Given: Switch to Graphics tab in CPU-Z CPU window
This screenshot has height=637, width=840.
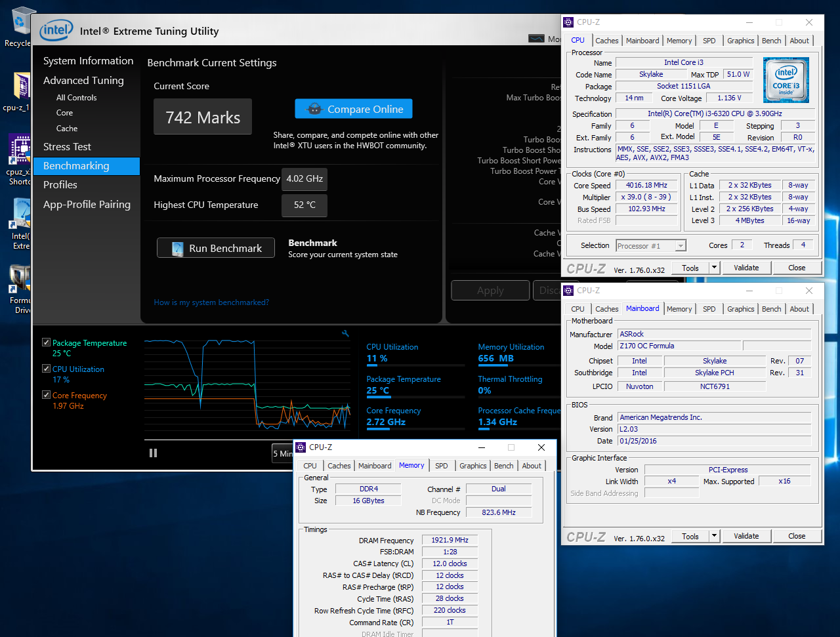Looking at the screenshot, I should 741,41.
